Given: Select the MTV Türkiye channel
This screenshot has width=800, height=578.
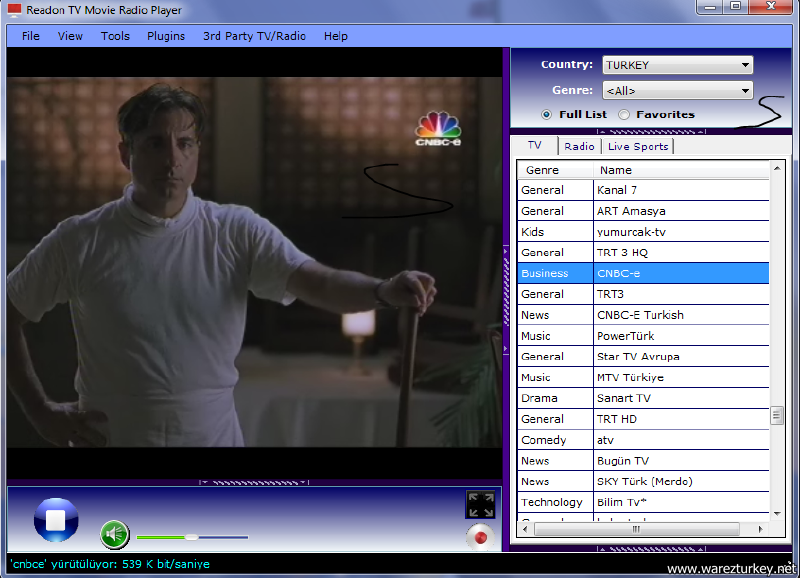Looking at the screenshot, I should pyautogui.click(x=643, y=378).
